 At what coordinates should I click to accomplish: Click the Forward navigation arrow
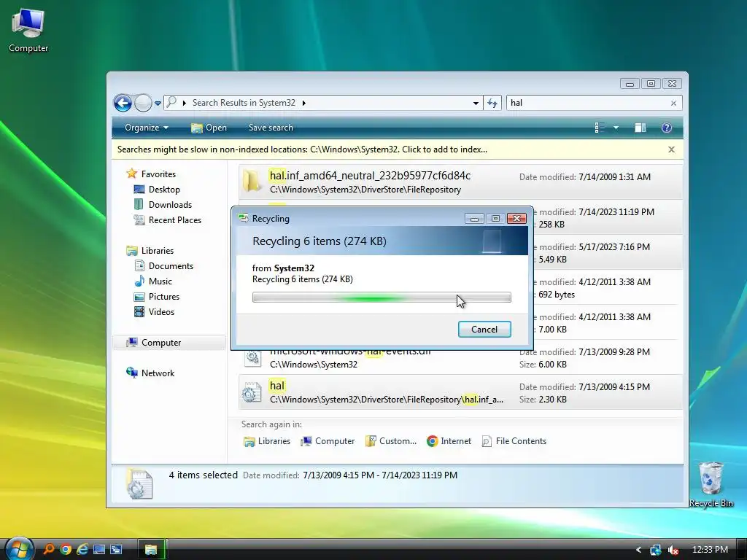[x=143, y=103]
